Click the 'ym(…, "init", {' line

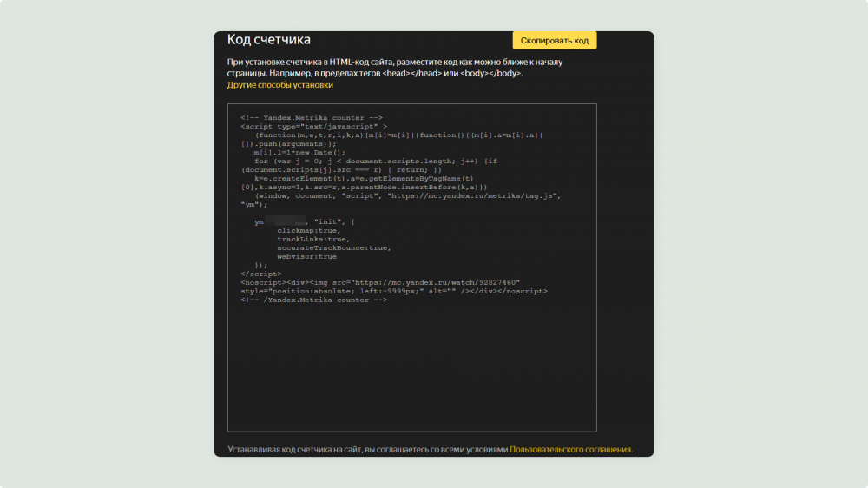305,221
